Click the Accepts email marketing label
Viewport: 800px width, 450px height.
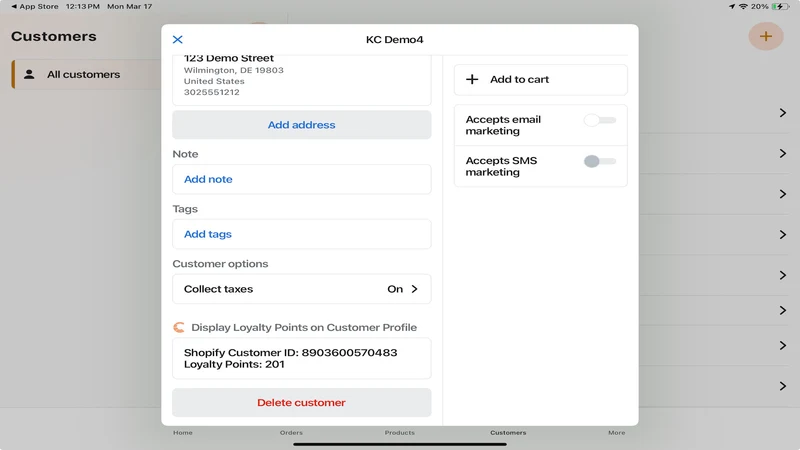pyautogui.click(x=503, y=125)
